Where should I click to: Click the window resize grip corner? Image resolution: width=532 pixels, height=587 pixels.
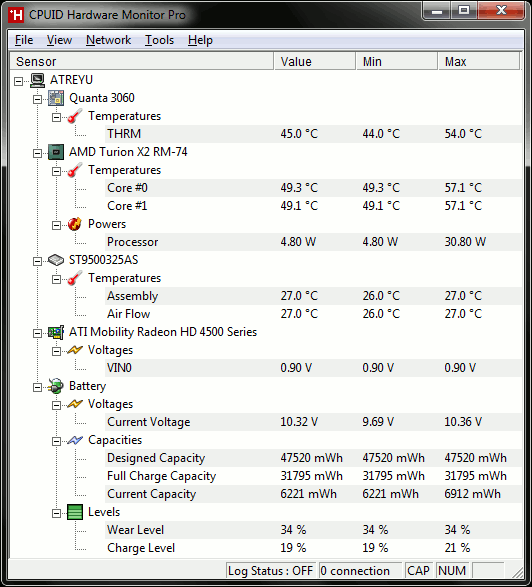tap(517, 572)
